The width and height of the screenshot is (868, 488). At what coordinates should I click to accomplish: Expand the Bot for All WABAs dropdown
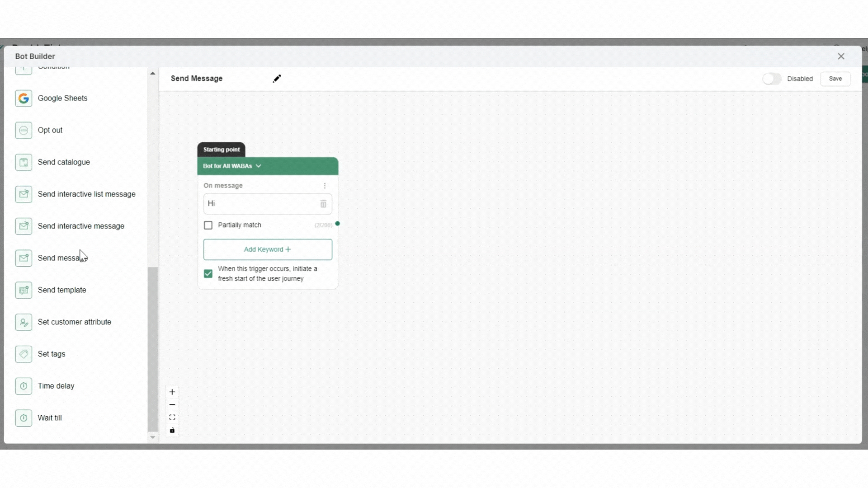(259, 166)
